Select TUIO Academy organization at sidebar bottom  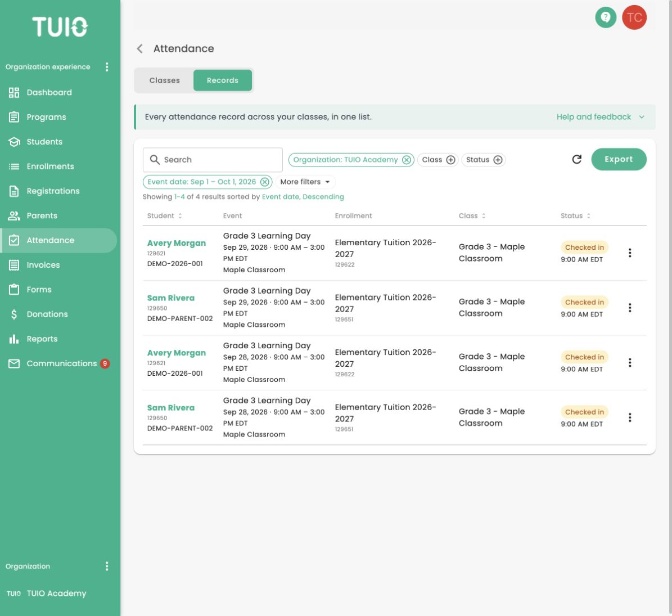[x=56, y=593]
